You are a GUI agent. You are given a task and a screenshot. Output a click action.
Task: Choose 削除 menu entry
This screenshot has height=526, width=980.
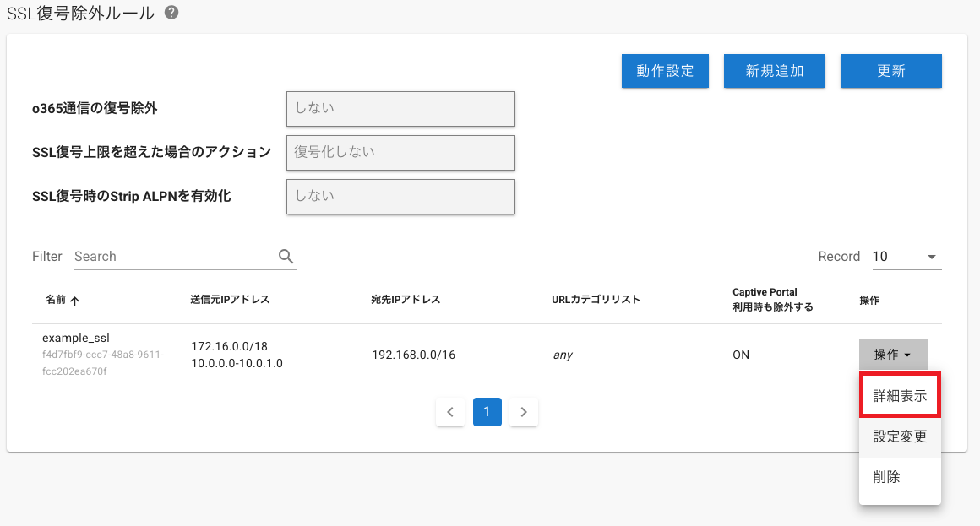tap(900, 477)
